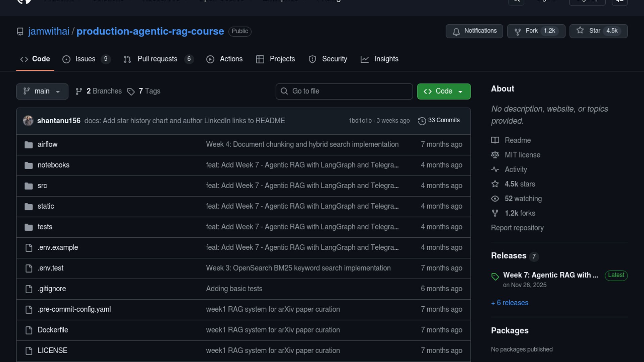
Task: Click the 7 Tags tag icon
Action: [131, 92]
